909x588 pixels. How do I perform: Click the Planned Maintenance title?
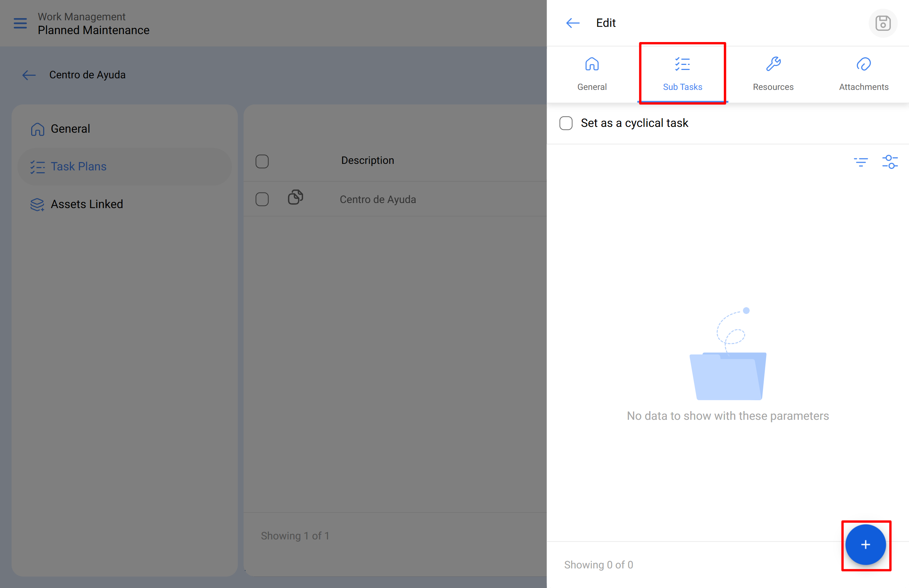[x=94, y=30]
